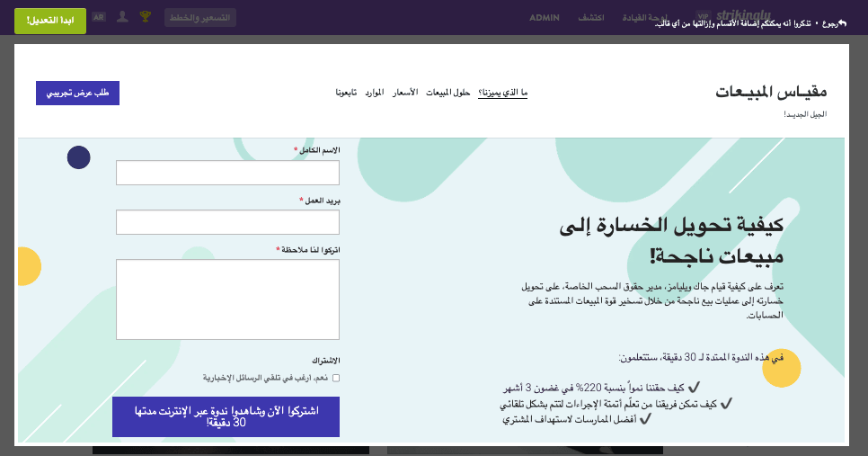Click the bullet أفضل الممارسات لاستهداف المشتري
This screenshot has height=456, width=868.
pyautogui.click(x=577, y=419)
